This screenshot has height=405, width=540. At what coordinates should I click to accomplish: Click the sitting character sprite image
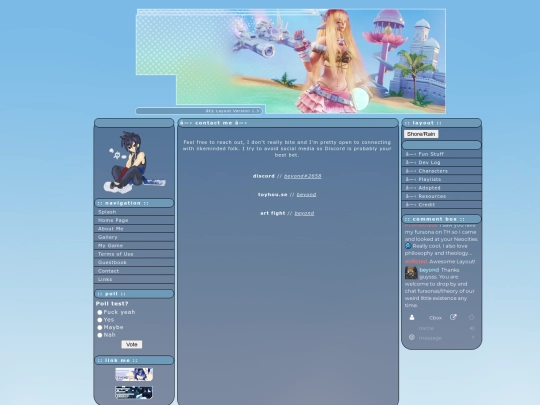[x=134, y=162]
